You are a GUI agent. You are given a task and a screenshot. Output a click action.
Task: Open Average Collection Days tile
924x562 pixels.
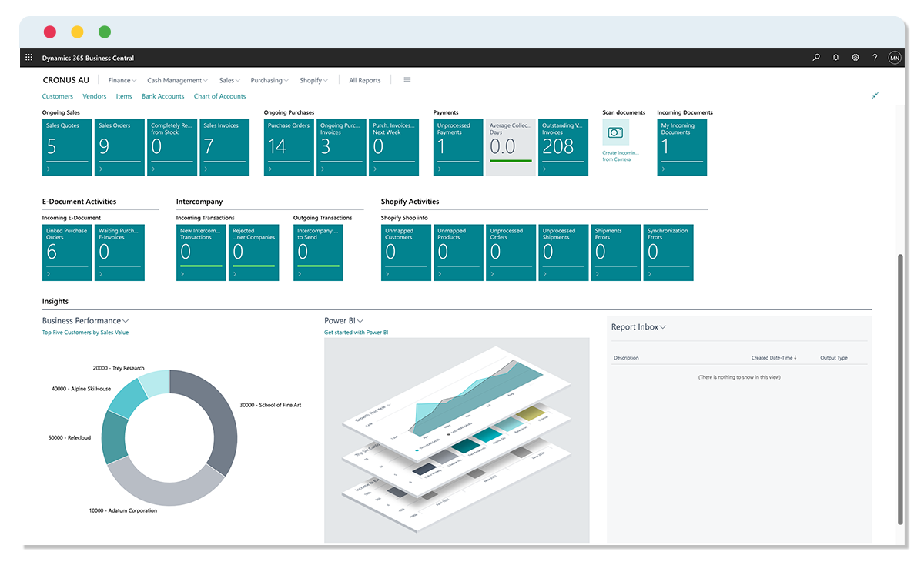coord(511,147)
